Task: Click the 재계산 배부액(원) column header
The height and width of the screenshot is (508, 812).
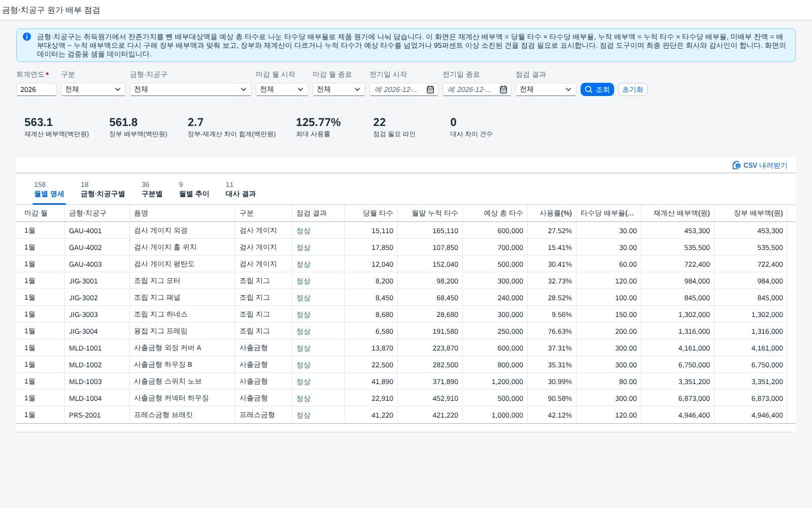Action: point(678,213)
